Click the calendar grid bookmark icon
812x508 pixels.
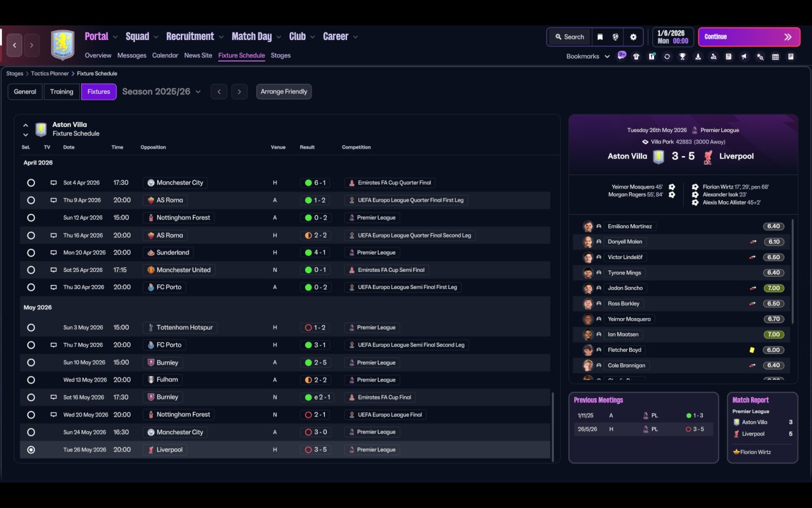coord(775,57)
